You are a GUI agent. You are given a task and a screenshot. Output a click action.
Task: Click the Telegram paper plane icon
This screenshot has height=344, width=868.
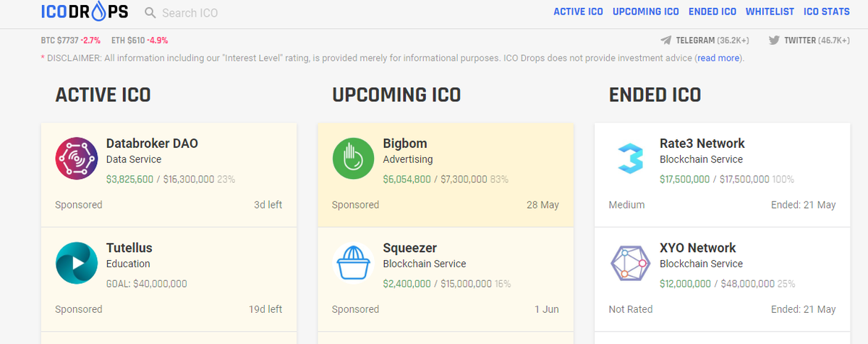click(665, 41)
